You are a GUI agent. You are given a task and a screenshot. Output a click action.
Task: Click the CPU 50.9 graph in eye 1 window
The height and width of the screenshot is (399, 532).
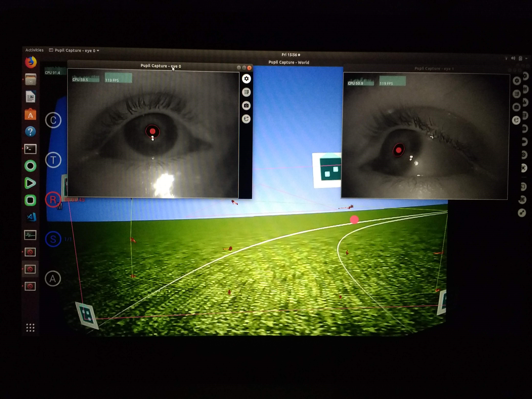coord(361,82)
